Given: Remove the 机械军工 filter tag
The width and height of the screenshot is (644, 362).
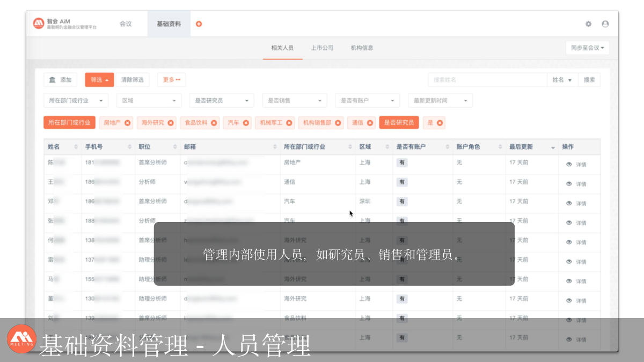Looking at the screenshot, I should click(289, 123).
